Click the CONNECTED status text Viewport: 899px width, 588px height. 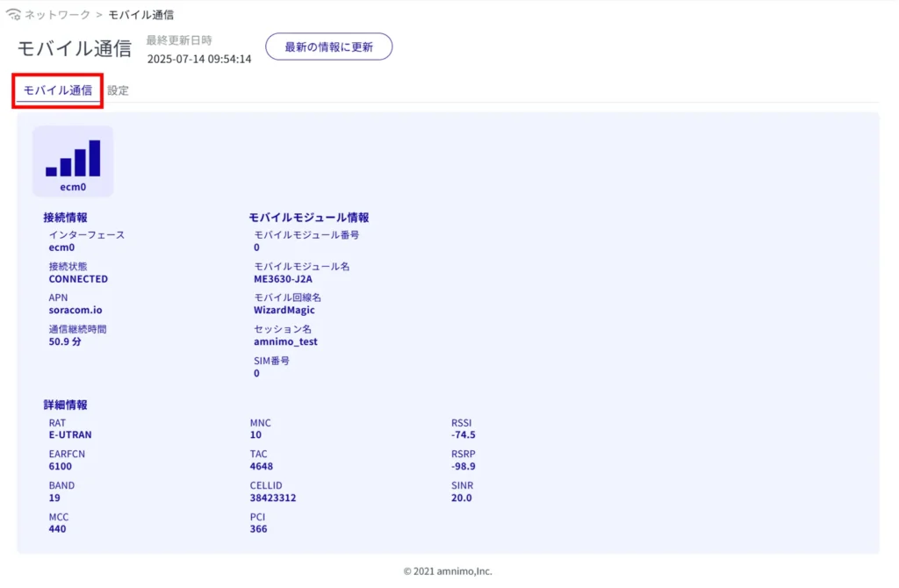tap(78, 279)
